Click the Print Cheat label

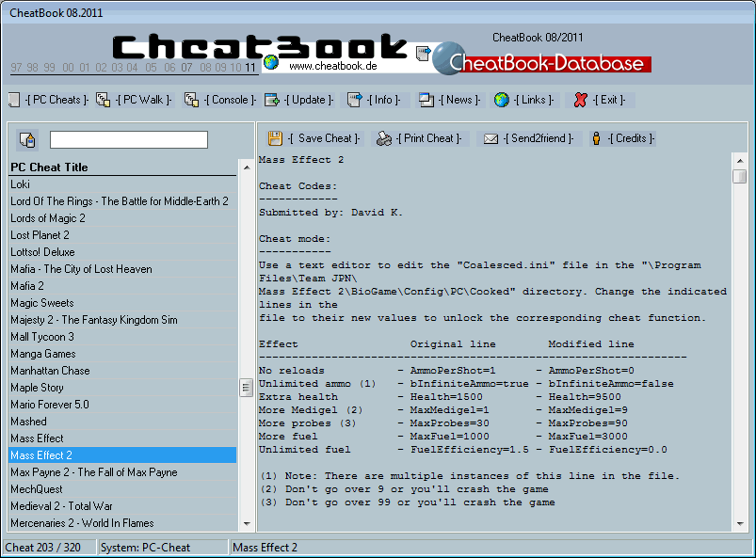428,138
